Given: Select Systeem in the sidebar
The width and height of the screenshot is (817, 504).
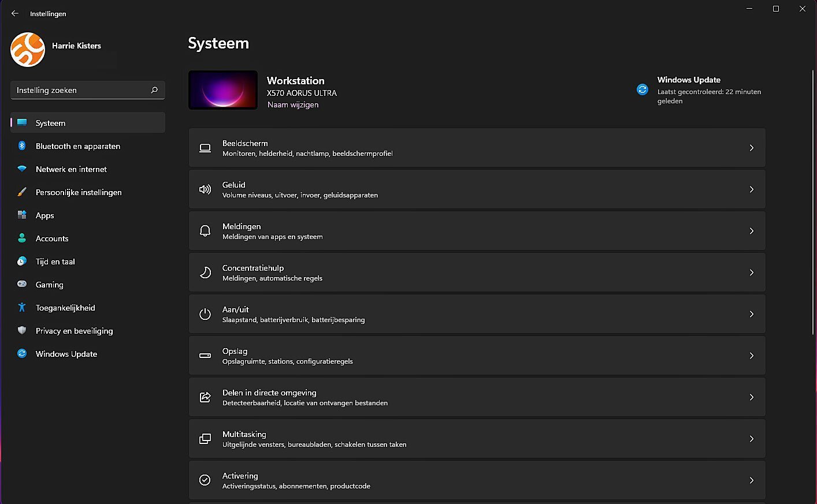Looking at the screenshot, I should point(88,122).
